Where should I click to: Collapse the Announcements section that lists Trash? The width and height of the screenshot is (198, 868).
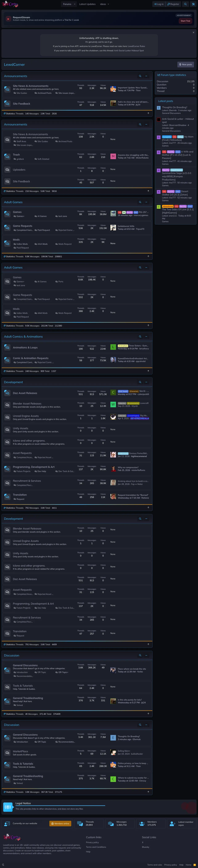pyautogui.click(x=146, y=124)
